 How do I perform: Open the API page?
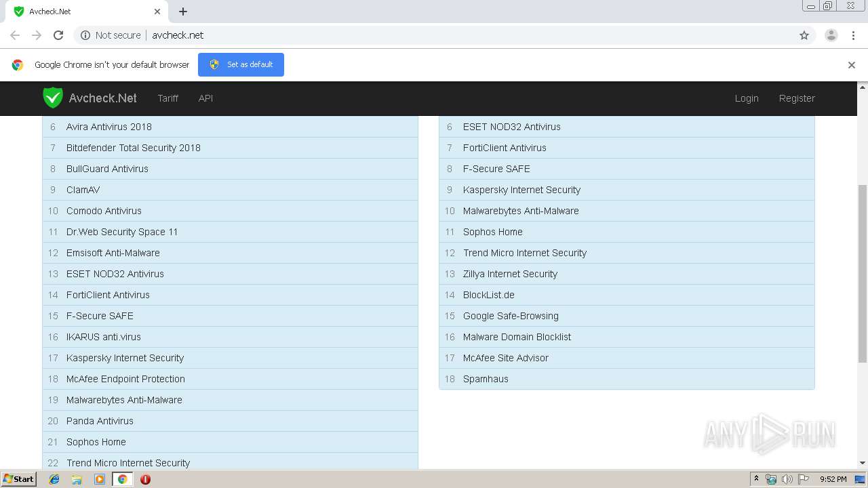pos(205,98)
